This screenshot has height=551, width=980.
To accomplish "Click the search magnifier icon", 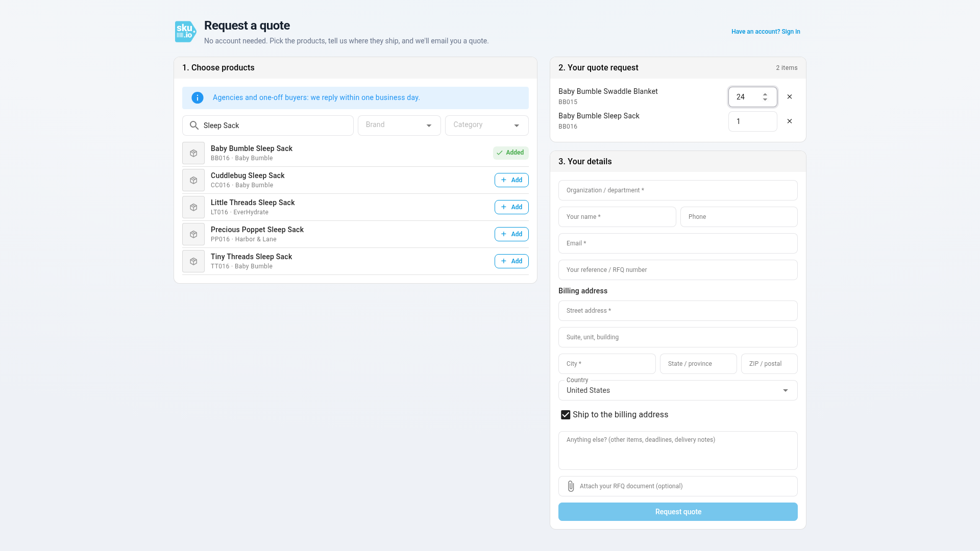I will 194,126.
